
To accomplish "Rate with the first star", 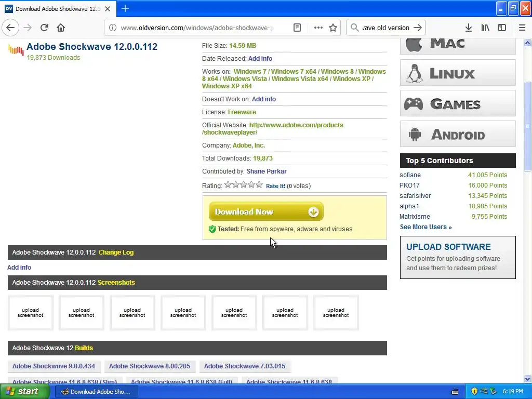I will tap(228, 184).
